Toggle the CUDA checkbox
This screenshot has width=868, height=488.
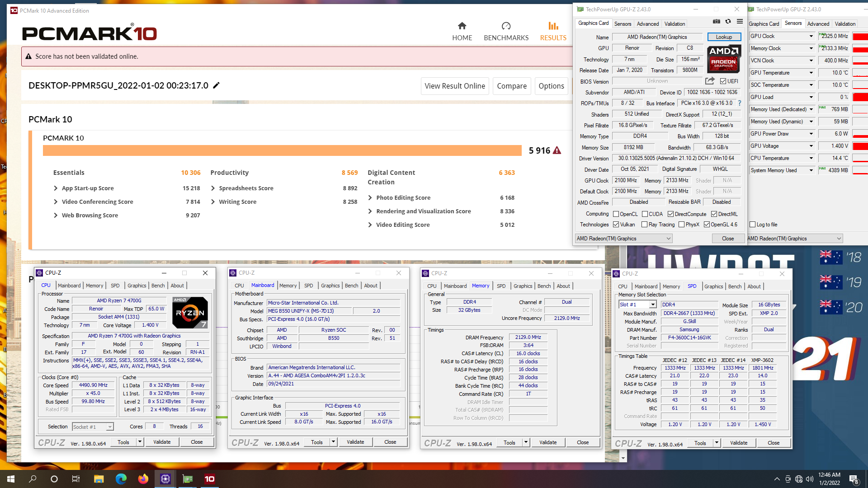pos(645,214)
